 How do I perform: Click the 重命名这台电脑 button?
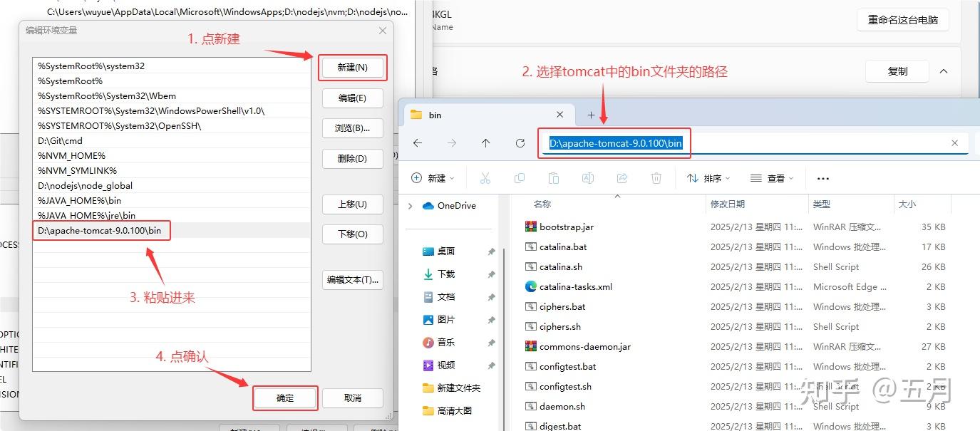[x=902, y=20]
